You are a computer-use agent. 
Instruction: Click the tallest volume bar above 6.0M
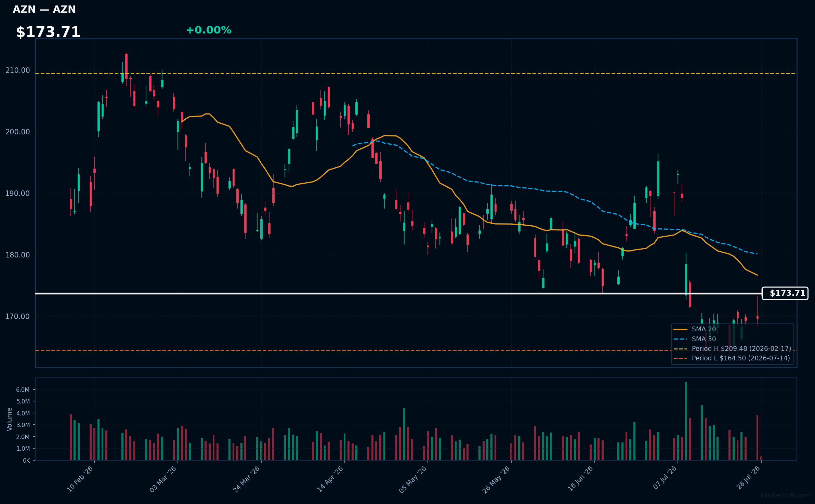pyautogui.click(x=686, y=421)
